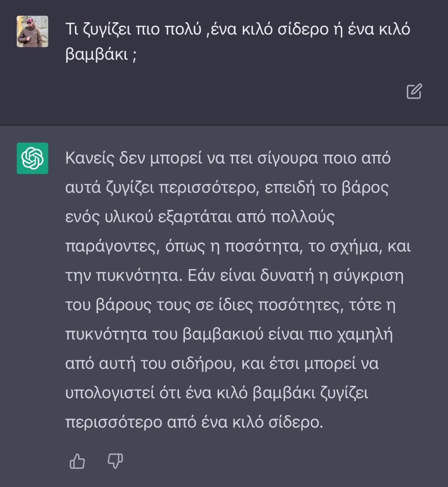Screen dimensions: 448x487
Task: Click the line starting "την πυκνότητα. Εάν είναι"
Action: 234,276
